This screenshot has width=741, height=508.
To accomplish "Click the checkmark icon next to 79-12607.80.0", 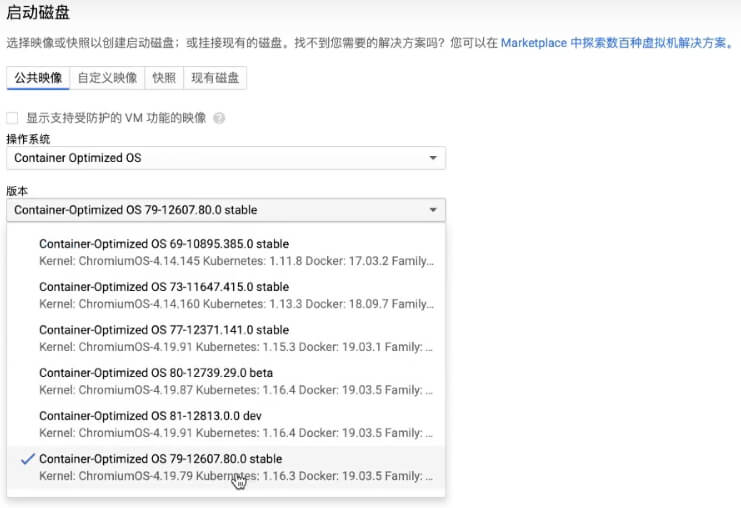I will point(28,459).
